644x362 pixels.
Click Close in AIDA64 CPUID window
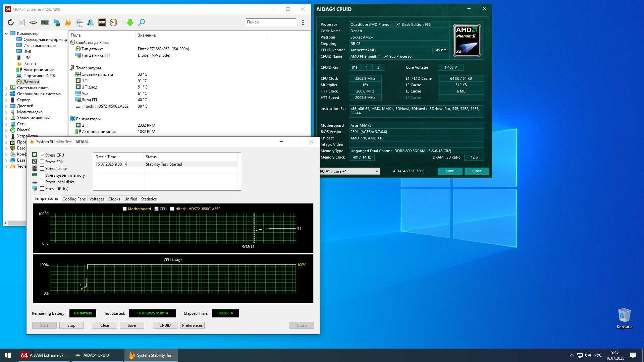coord(477,171)
